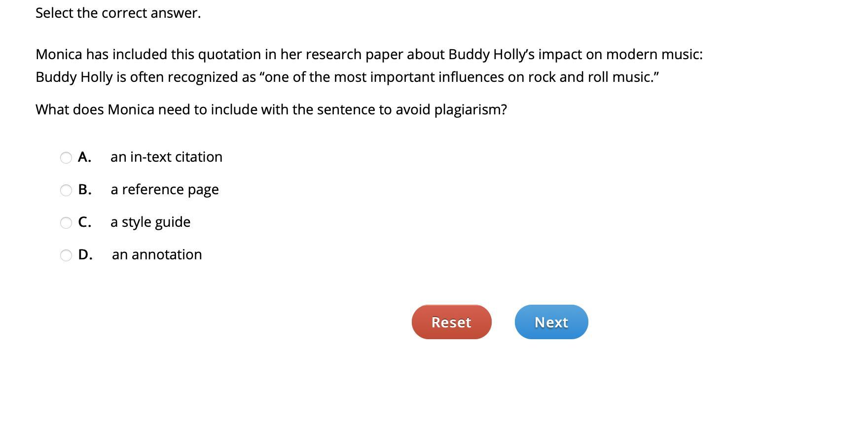
Task: Click the bold 'A.' option letter
Action: coord(84,157)
